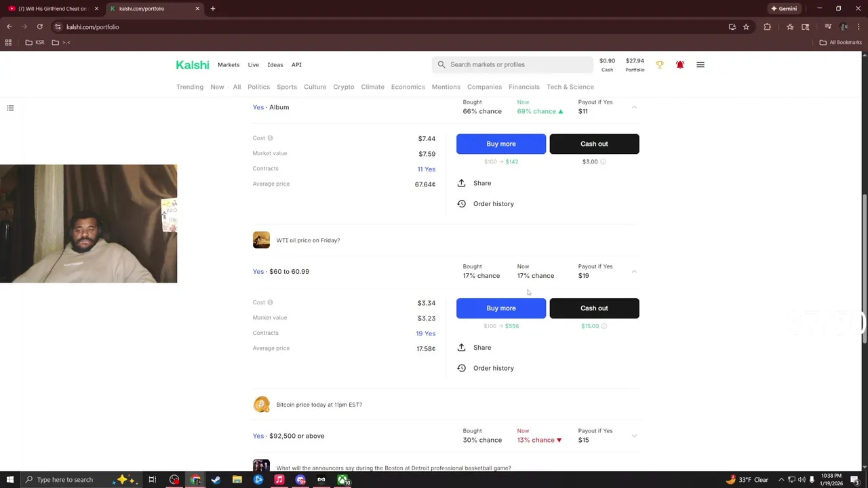Click the search magnifier icon
The width and height of the screenshot is (868, 488).
click(x=441, y=64)
